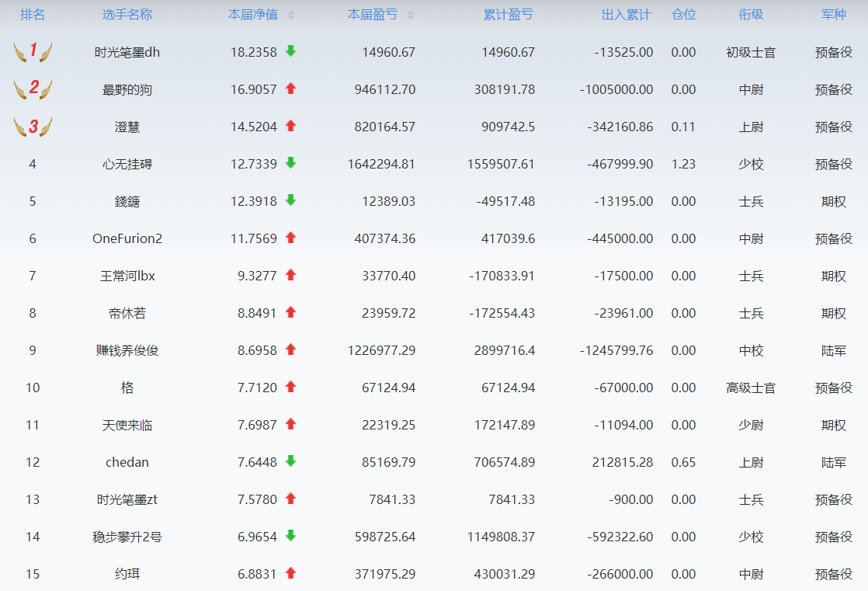Click red up arrow beside 7.5780
The width and height of the screenshot is (868, 591).
[290, 499]
